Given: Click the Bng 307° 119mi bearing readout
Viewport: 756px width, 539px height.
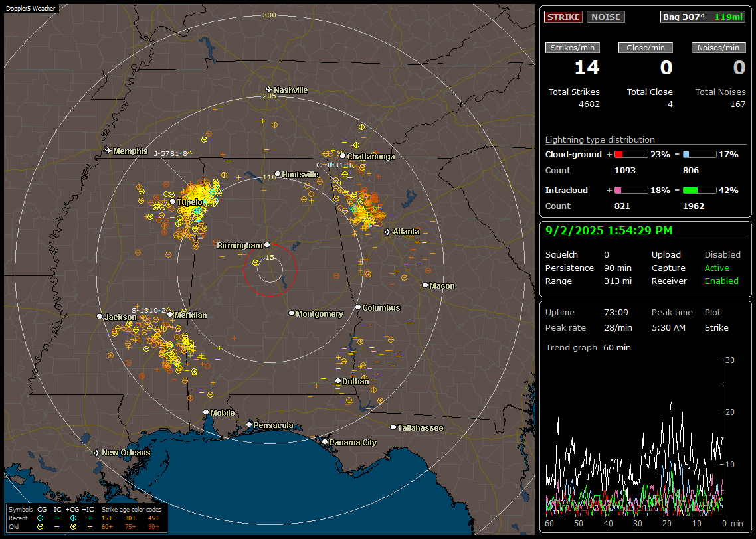Looking at the screenshot, I should [x=703, y=17].
